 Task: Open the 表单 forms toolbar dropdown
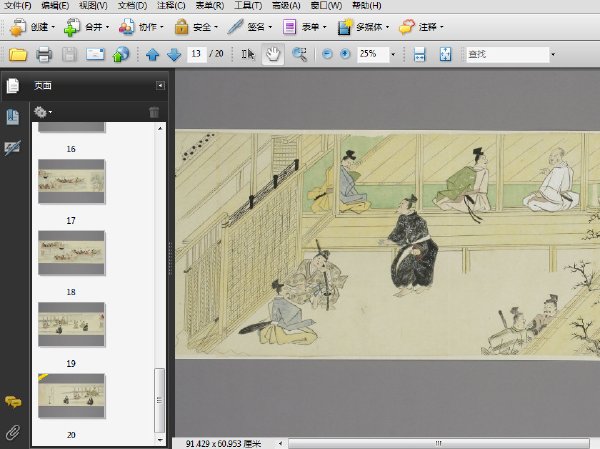305,27
